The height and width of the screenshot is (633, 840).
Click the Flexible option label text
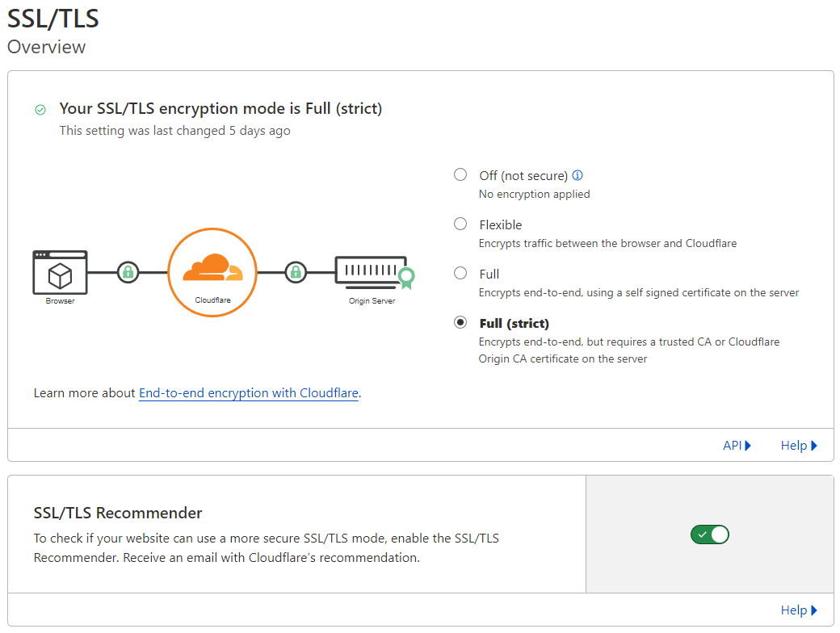tap(501, 224)
